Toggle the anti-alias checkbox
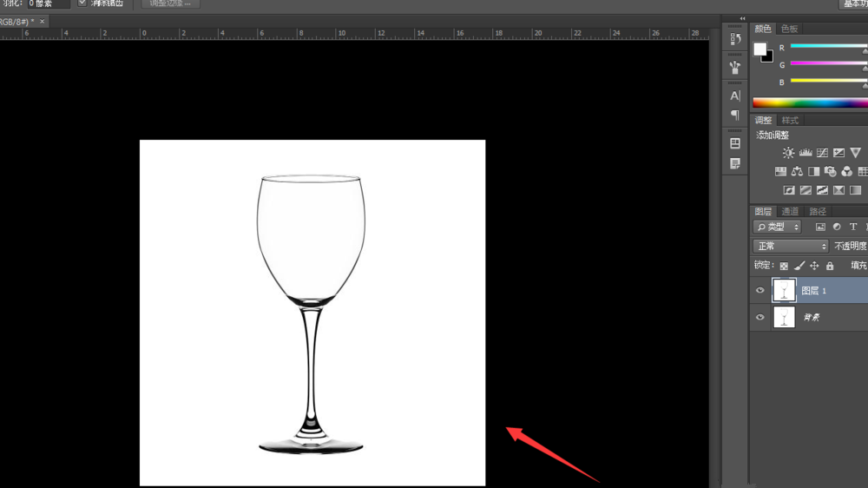The height and width of the screenshot is (488, 868). [82, 3]
